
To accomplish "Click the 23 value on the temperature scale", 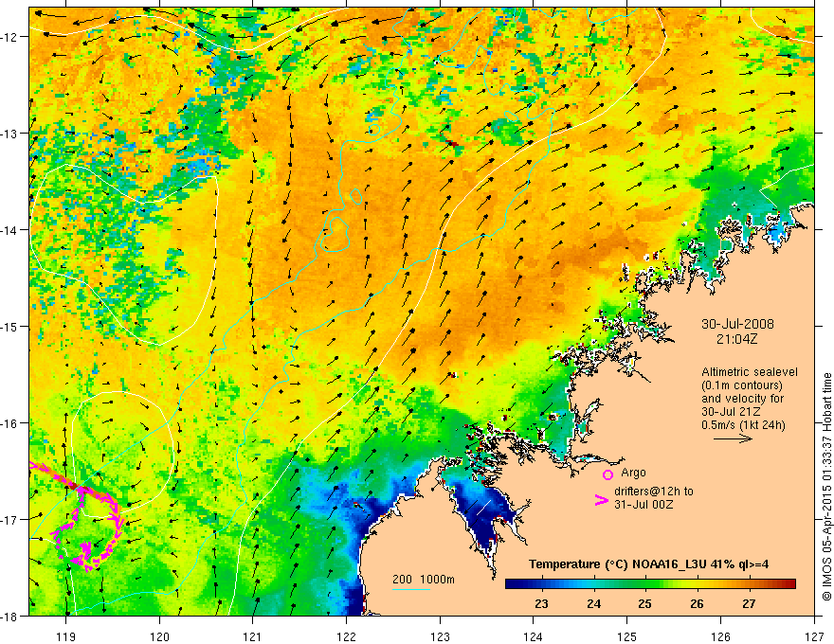I will pos(541,603).
